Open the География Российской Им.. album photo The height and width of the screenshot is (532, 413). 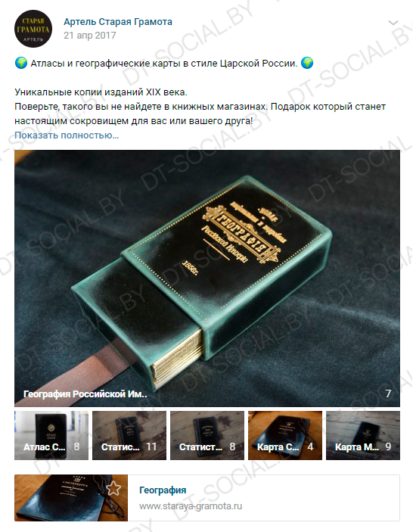[x=207, y=278]
